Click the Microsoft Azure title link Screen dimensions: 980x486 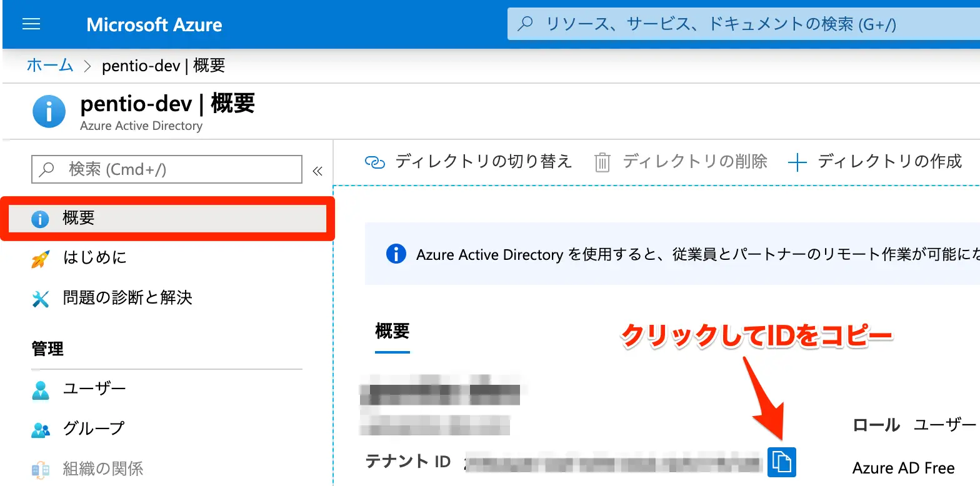point(154,25)
